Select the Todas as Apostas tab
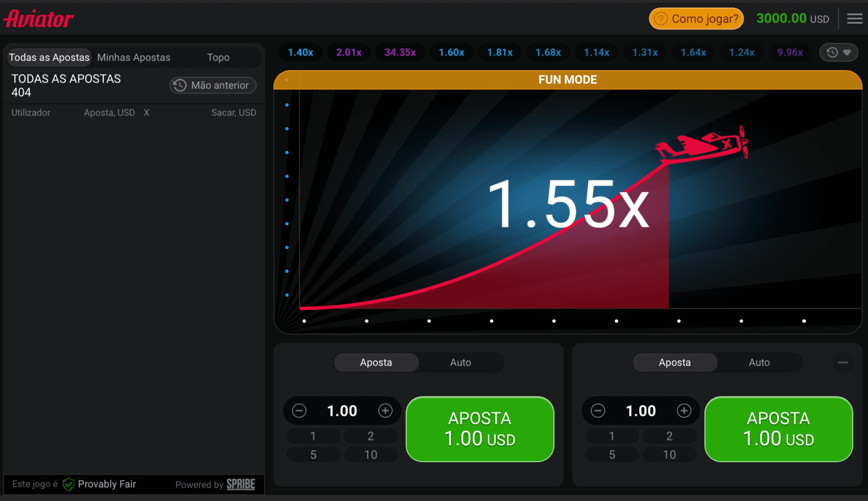The width and height of the screenshot is (868, 501). [49, 57]
